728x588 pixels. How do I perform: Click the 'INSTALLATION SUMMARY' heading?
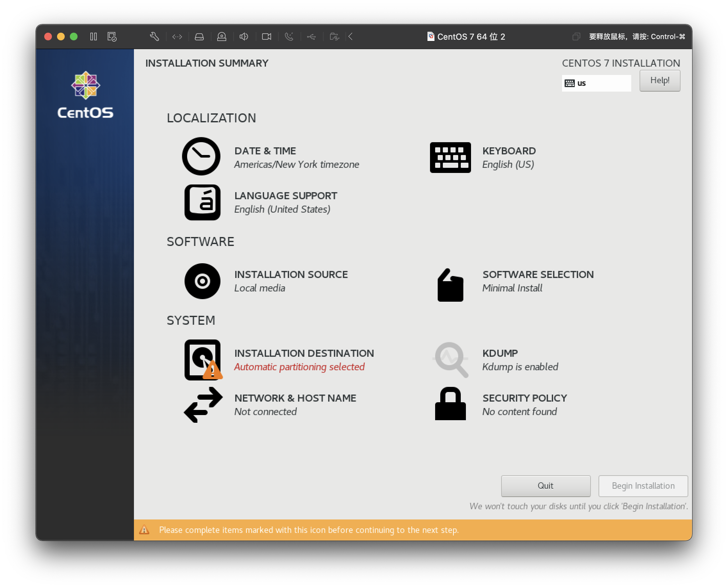click(207, 63)
